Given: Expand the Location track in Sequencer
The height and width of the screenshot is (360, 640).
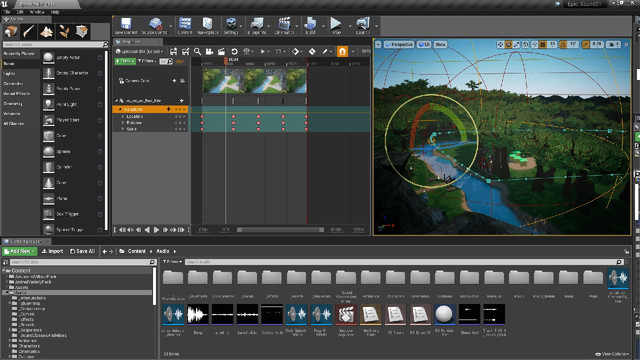Looking at the screenshot, I should [x=122, y=116].
